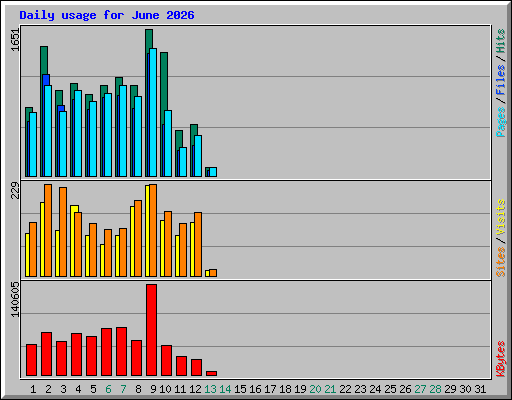The width and height of the screenshot is (512, 400).
Task: Click green weekend day label 13
Action: click(210, 389)
